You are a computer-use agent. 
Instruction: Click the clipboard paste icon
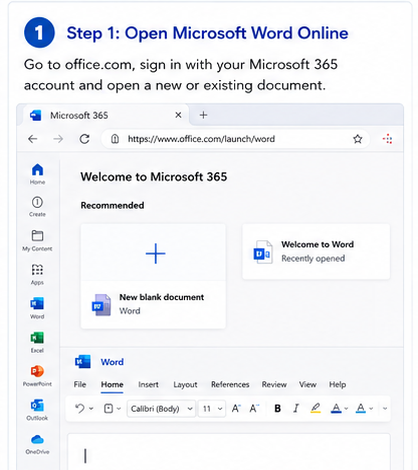[x=108, y=408]
